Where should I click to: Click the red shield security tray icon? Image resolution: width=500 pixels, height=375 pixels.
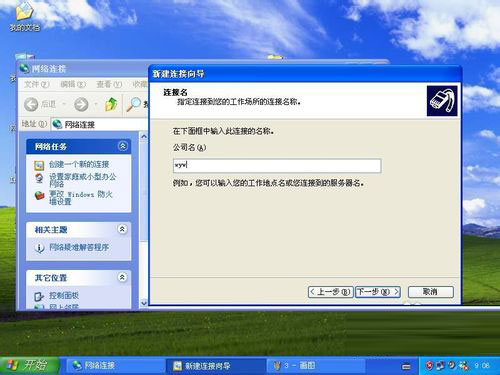(429, 366)
